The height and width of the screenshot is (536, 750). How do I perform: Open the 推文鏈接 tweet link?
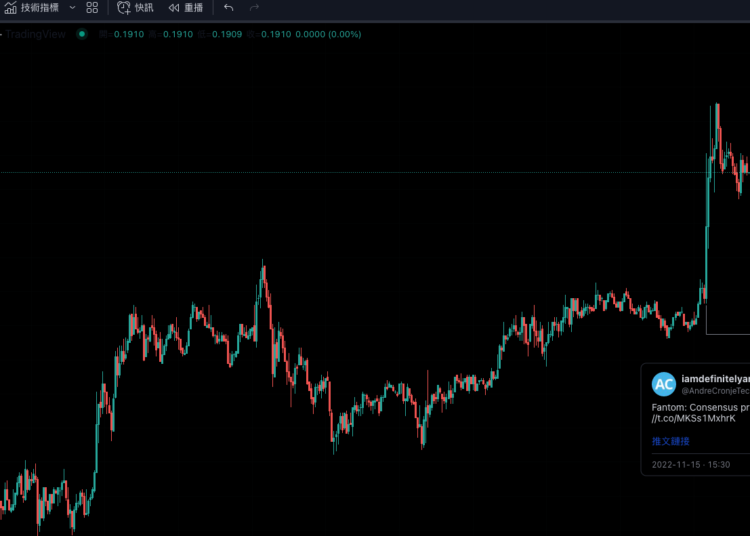(670, 440)
